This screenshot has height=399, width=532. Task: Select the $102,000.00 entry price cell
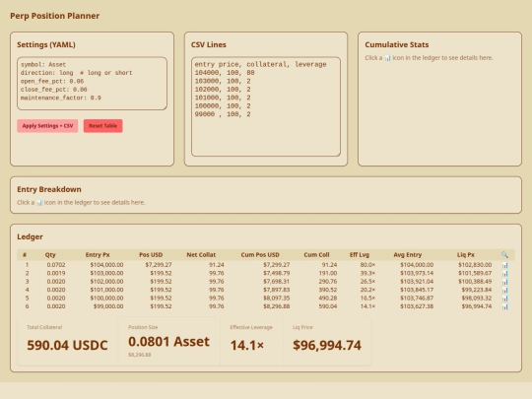point(106,281)
